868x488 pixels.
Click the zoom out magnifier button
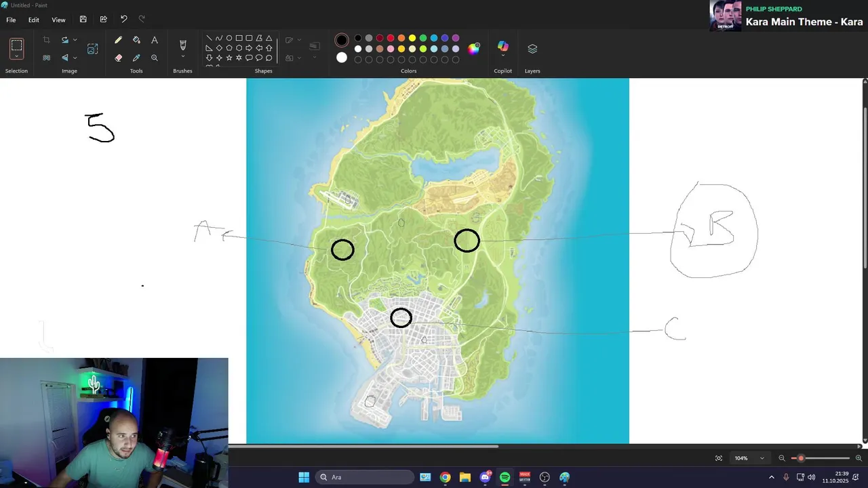click(782, 458)
